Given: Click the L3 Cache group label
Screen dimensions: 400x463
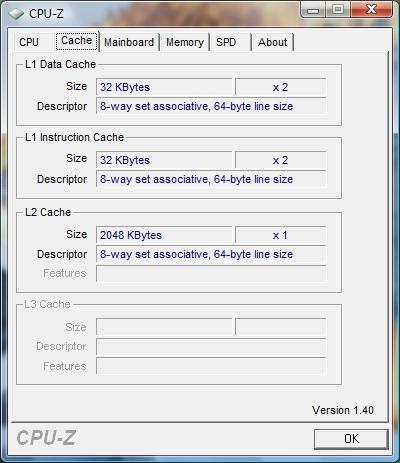Looking at the screenshot, I should (x=47, y=304).
